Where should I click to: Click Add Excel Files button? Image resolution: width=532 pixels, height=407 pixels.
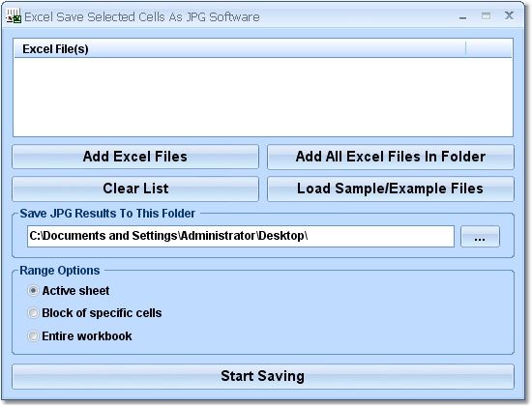point(135,157)
